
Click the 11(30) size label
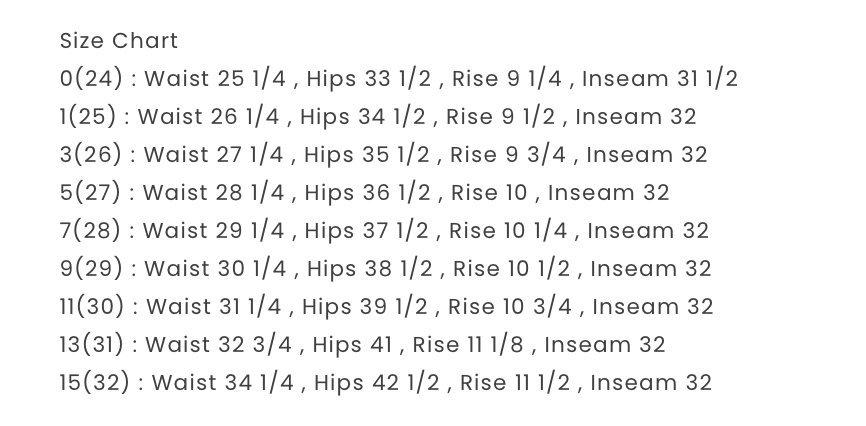[x=92, y=307]
